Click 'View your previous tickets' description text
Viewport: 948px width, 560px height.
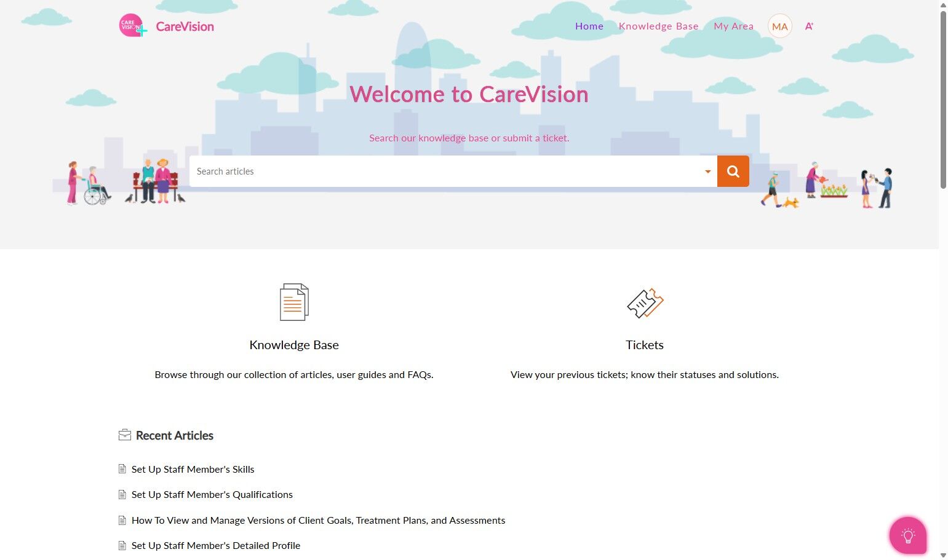(645, 374)
